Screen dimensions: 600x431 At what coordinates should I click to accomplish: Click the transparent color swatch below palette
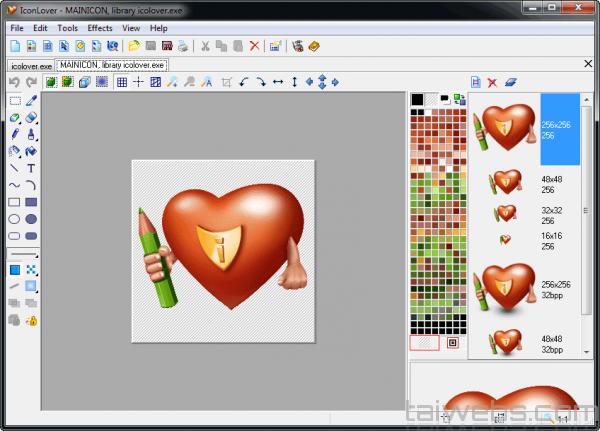click(426, 343)
